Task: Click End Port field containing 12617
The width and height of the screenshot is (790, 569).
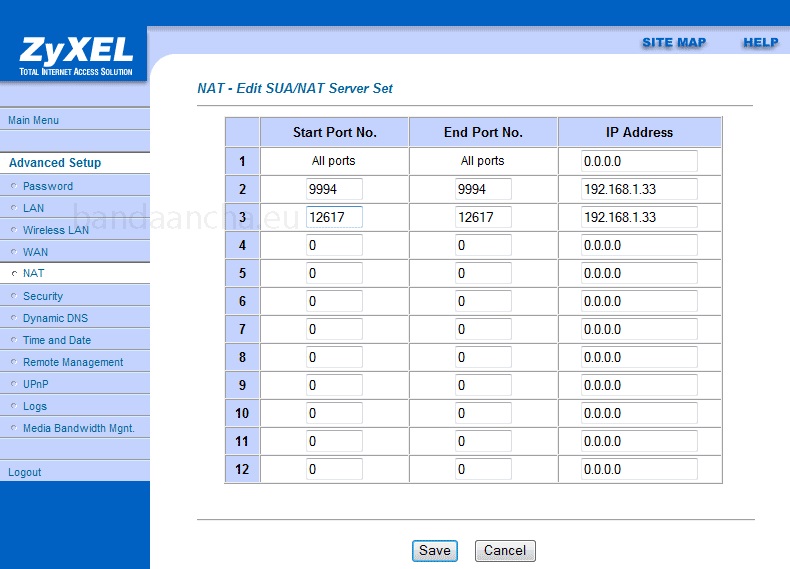Action: coord(483,217)
